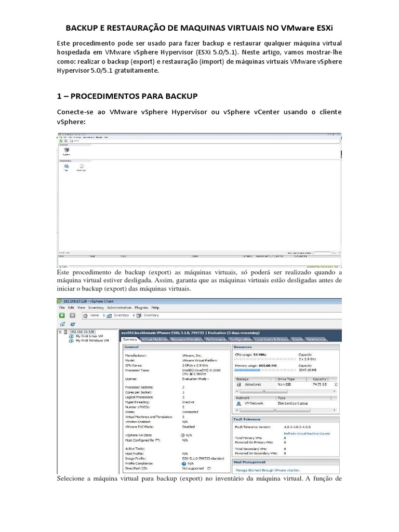This screenshot has height=532, width=399.
Task: Open the Plug-ins menu
Action: pyautogui.click(x=141, y=308)
